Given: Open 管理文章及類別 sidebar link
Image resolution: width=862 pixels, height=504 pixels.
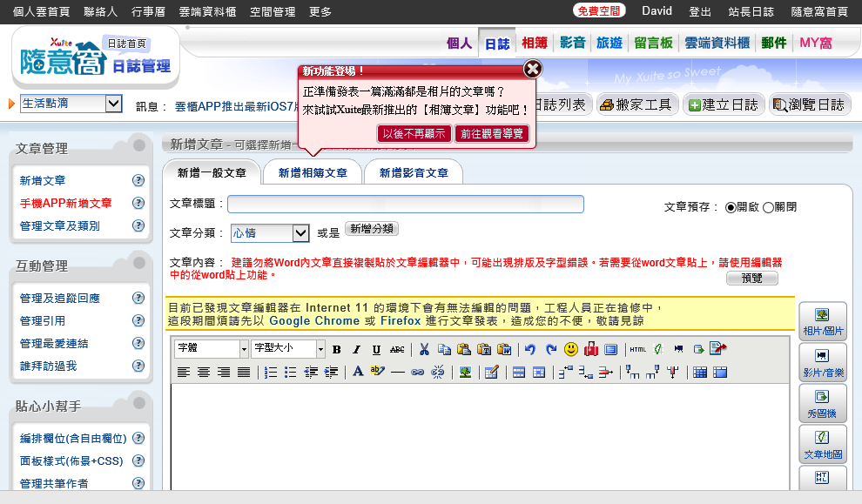Looking at the screenshot, I should 60,226.
